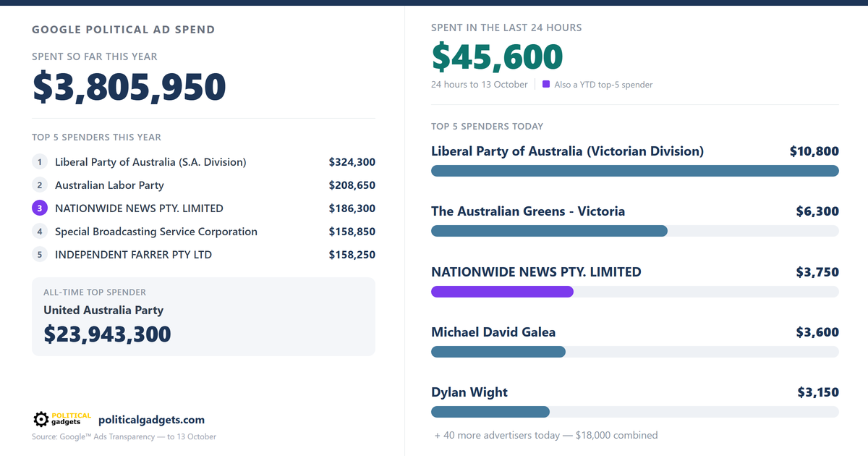Click NATIONWIDE NEWS PTY. LIMITED in today's list
The image size is (868, 456).
[x=536, y=272]
